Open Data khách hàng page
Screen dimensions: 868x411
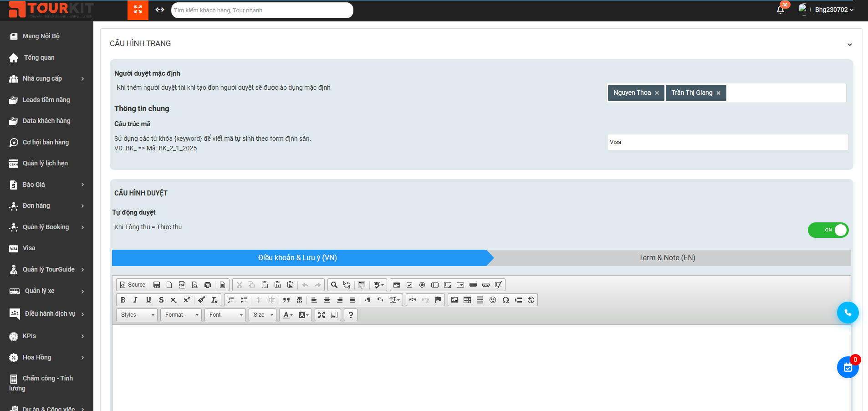pyautogui.click(x=46, y=121)
